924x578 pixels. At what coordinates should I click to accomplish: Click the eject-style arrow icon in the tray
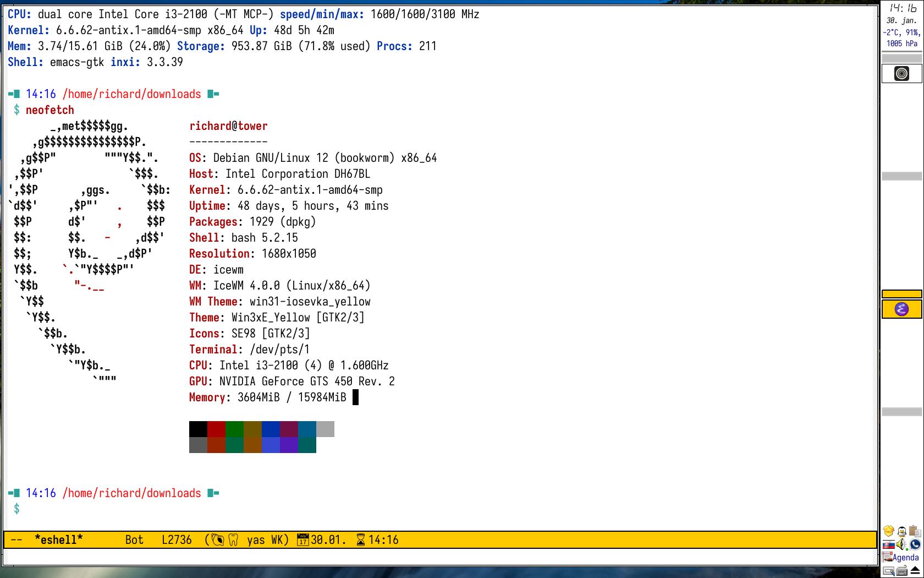pos(915,571)
